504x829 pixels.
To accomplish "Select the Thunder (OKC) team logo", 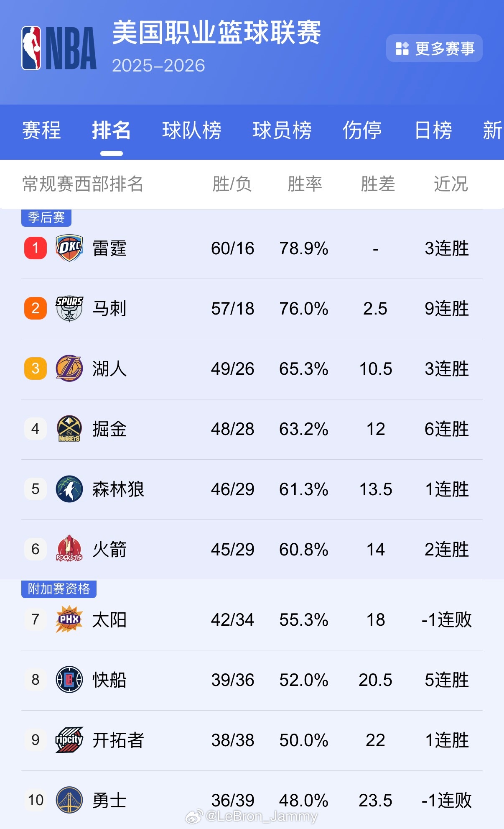I will click(x=68, y=248).
